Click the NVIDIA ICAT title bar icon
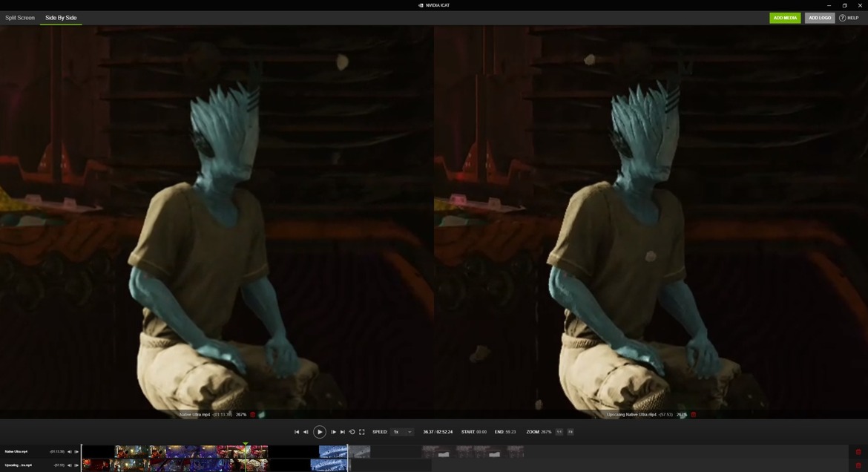The width and height of the screenshot is (868, 472). tap(421, 5)
